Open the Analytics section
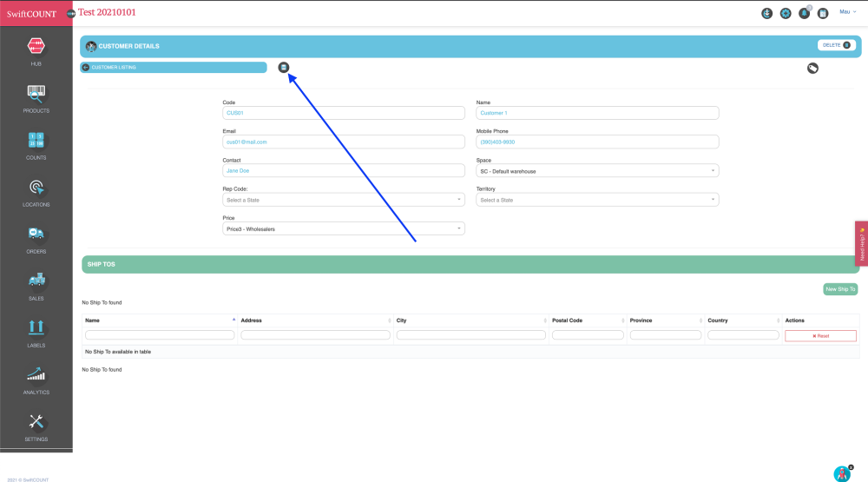This screenshot has height=482, width=868. (36, 380)
